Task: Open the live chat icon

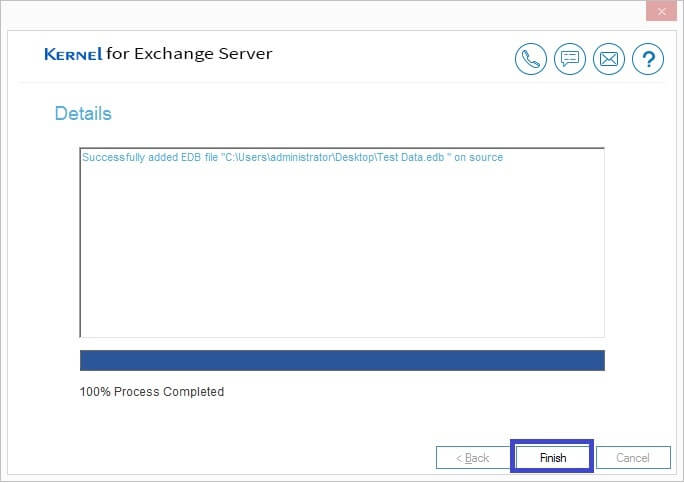Action: coord(570,59)
